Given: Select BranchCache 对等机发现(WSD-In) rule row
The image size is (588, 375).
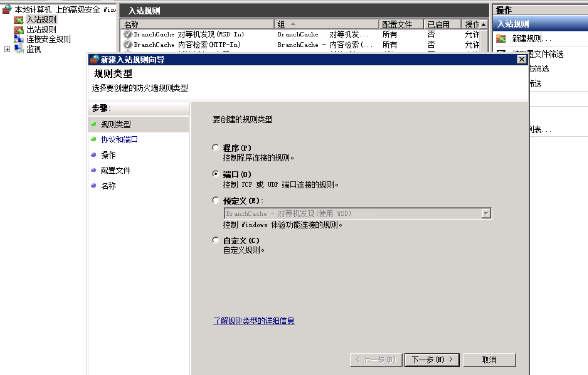Looking at the screenshot, I should (x=300, y=34).
